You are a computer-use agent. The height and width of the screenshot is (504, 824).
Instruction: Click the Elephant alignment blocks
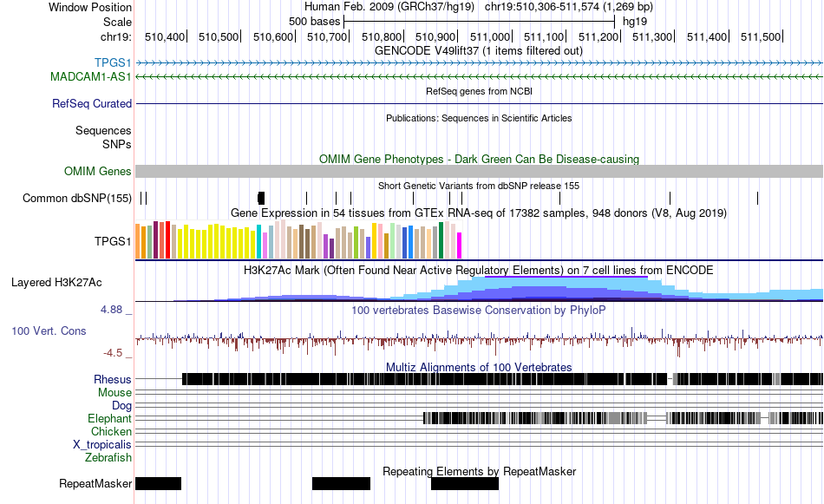tap(624, 418)
